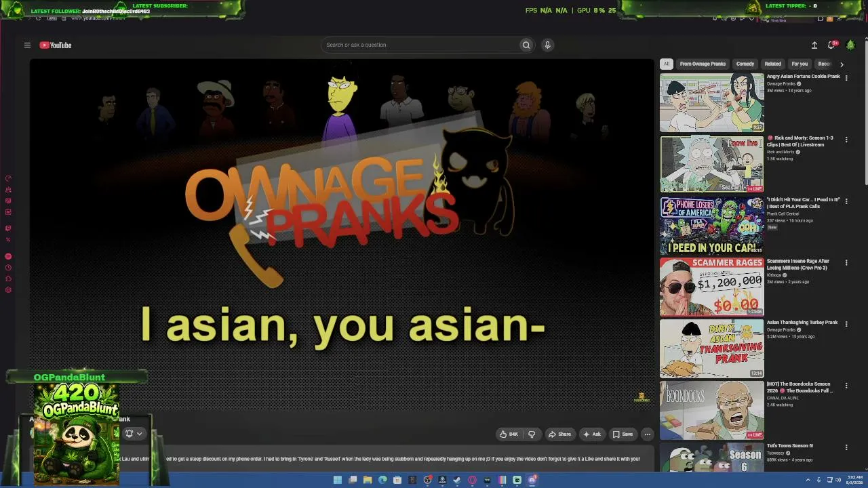868x488 pixels.
Task: Like the video with 84K likes
Action: (x=509, y=434)
